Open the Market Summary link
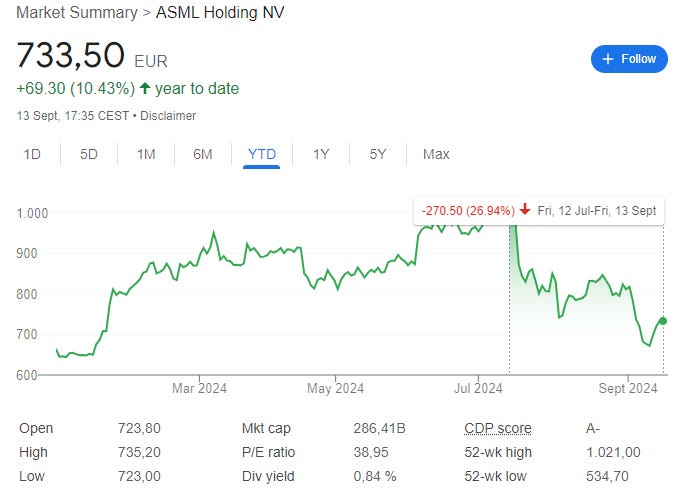The width and height of the screenshot is (690, 498). tap(77, 12)
